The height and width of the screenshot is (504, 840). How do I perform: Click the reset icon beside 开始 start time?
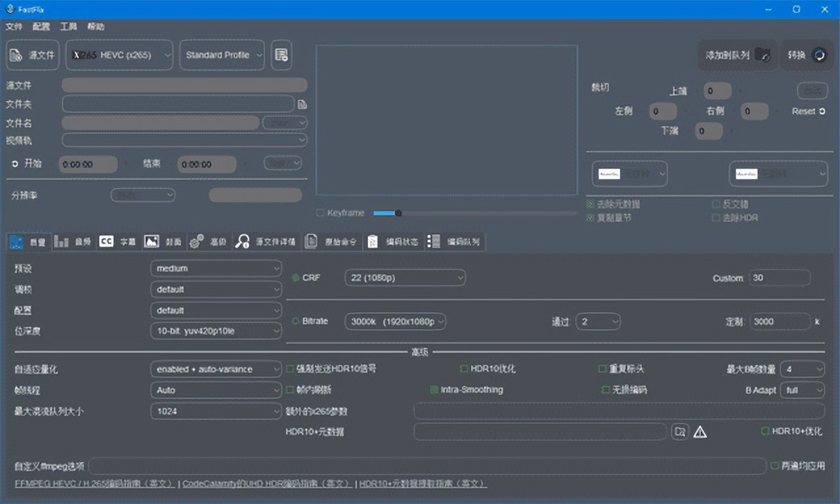[x=15, y=163]
